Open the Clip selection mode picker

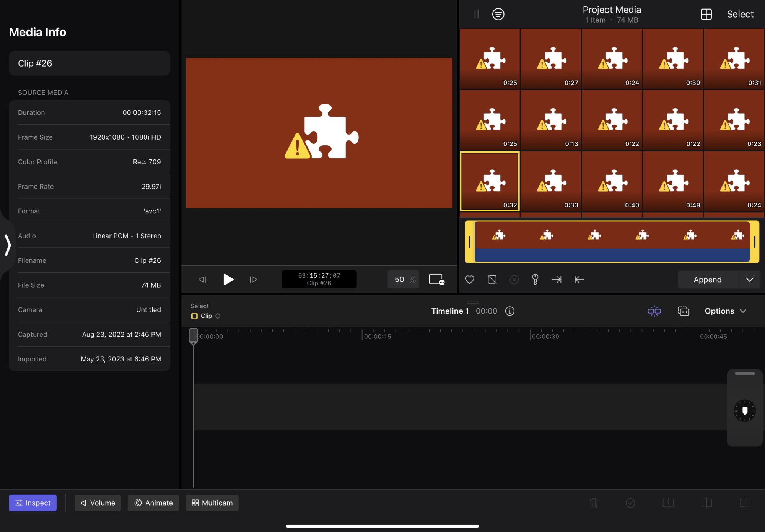(x=206, y=316)
